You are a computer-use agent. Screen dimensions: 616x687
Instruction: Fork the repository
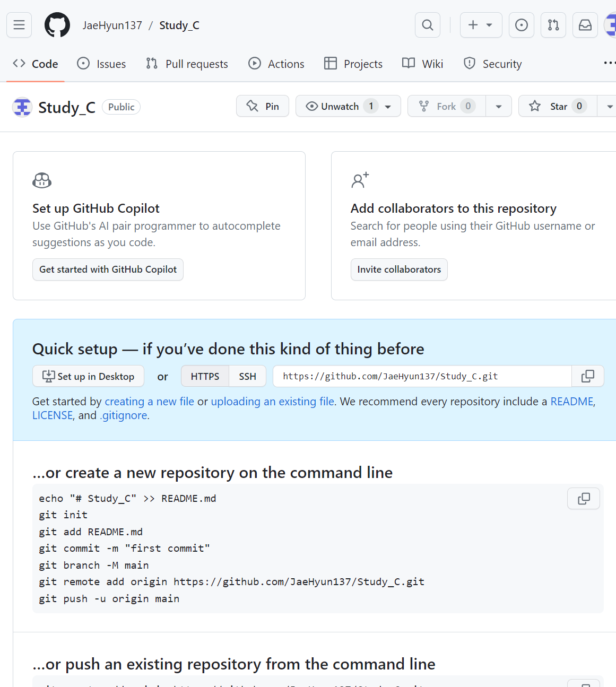point(447,106)
